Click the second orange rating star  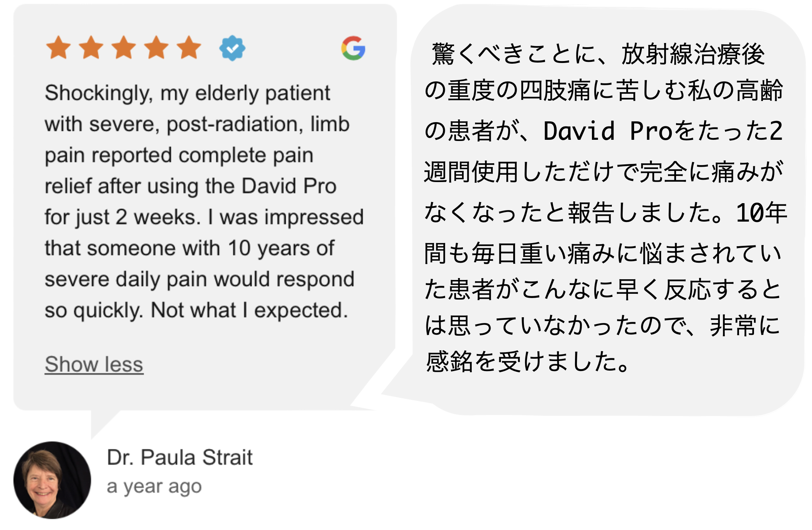click(91, 48)
